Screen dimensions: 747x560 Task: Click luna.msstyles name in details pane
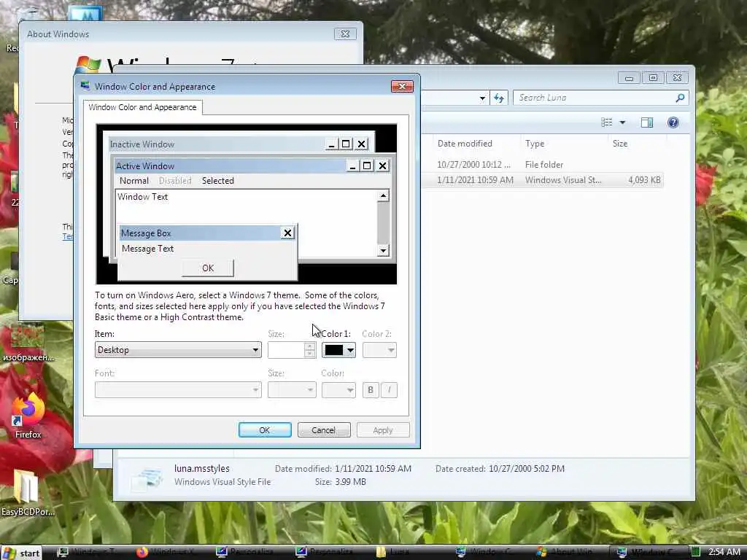point(202,469)
